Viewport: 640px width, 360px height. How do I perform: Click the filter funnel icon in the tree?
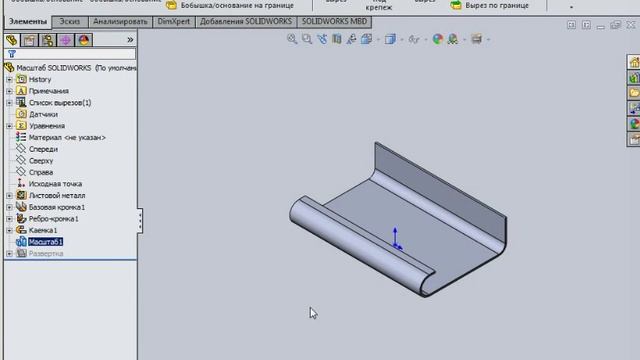pos(12,53)
